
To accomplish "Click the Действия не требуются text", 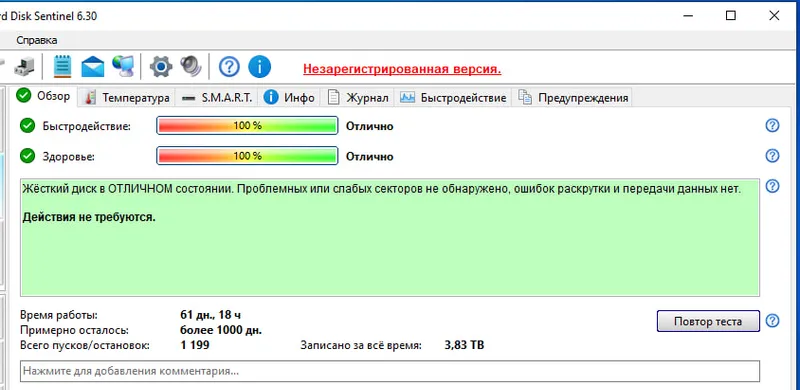I will (89, 217).
